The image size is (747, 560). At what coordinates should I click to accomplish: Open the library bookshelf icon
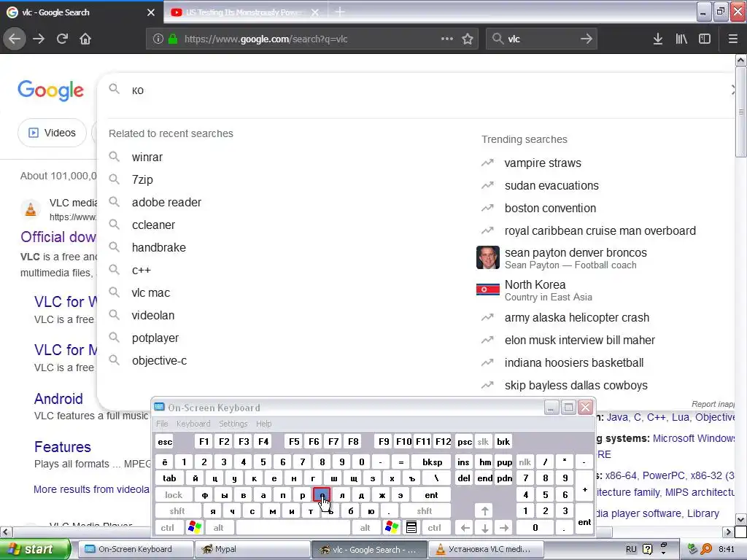[681, 39]
